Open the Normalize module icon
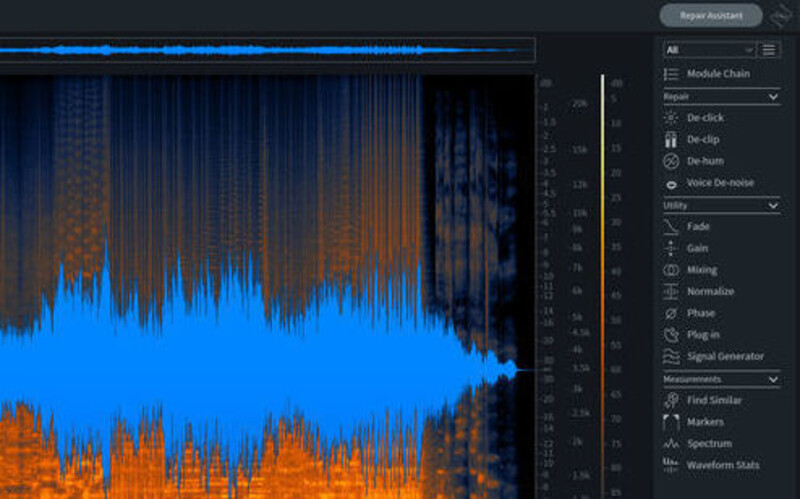800x499 pixels. [671, 291]
